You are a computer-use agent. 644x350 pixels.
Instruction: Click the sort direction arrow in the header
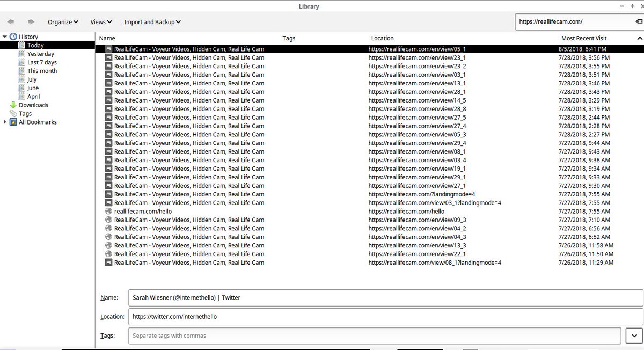pyautogui.click(x=639, y=38)
